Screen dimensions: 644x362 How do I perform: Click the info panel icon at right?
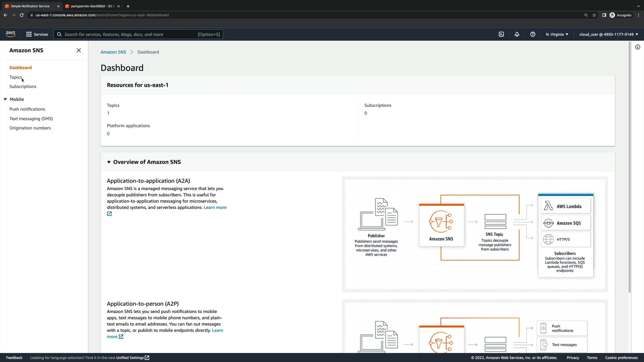pyautogui.click(x=638, y=47)
